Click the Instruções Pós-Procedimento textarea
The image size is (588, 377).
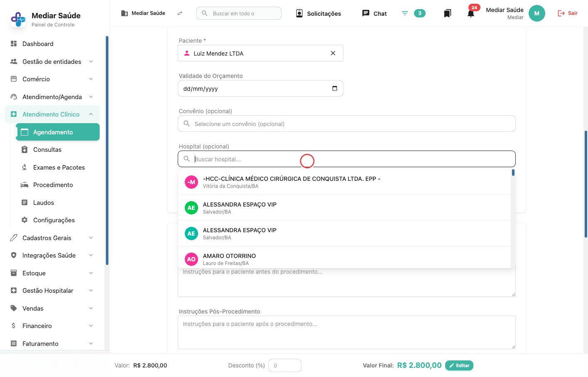pyautogui.click(x=347, y=332)
